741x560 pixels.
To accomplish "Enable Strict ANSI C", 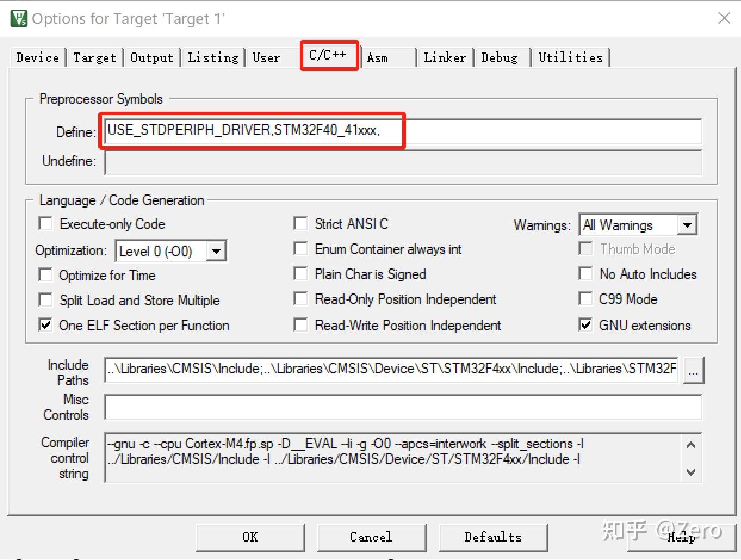I will [x=302, y=224].
